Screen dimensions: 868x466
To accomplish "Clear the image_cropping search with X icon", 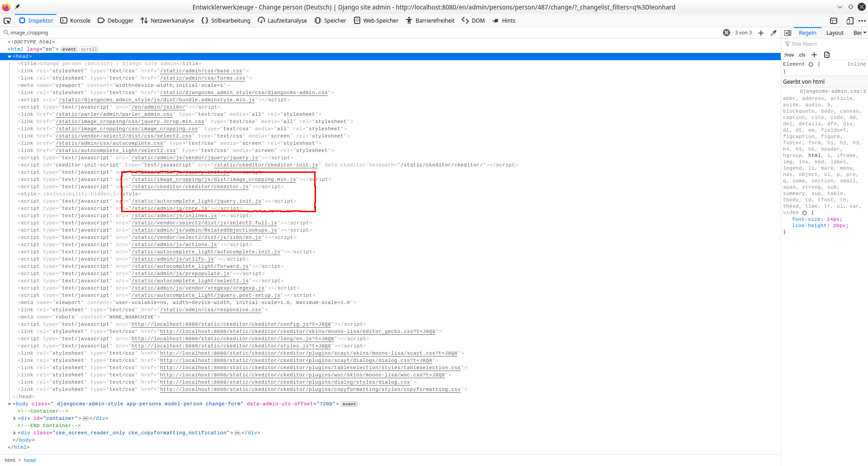I will tap(726, 32).
